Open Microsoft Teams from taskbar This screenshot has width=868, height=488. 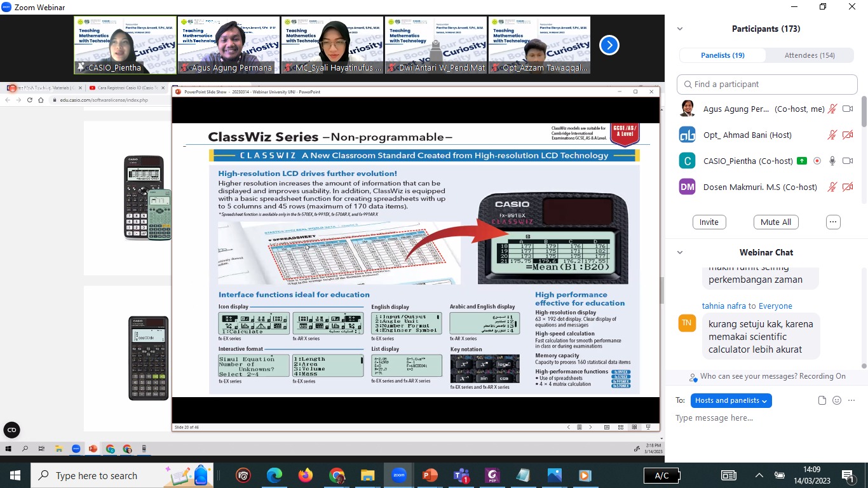(461, 475)
